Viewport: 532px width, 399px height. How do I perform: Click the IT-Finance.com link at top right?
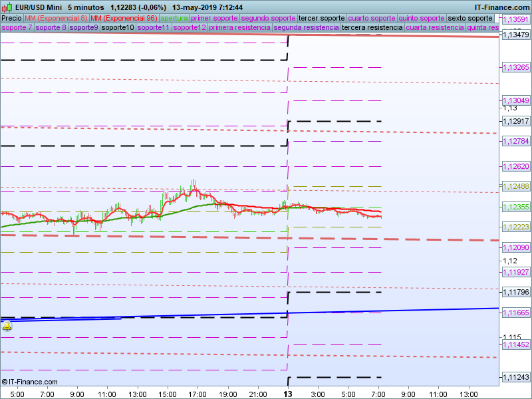coord(503,7)
